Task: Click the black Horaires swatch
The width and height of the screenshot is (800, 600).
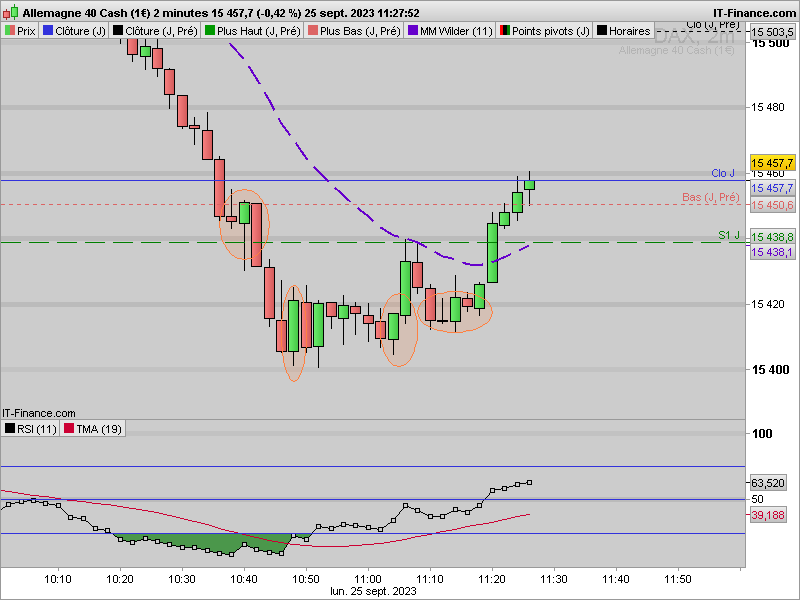Action: 602,31
